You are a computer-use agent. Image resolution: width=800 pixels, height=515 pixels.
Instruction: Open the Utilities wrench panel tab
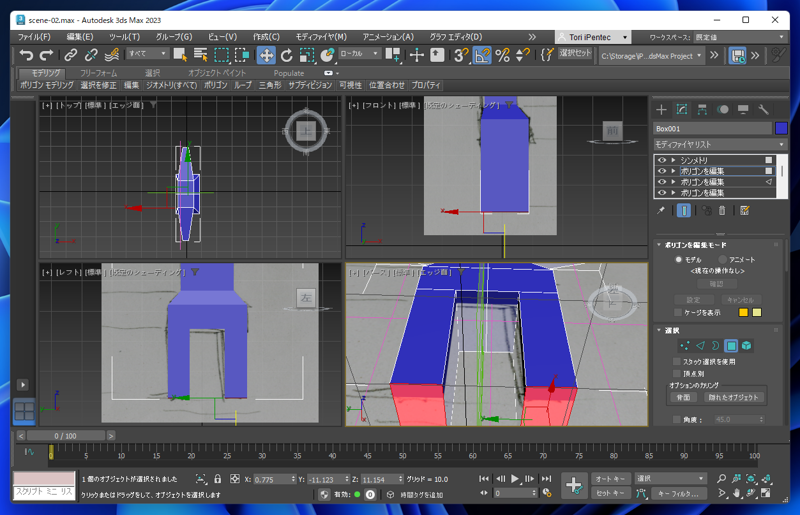[763, 109]
